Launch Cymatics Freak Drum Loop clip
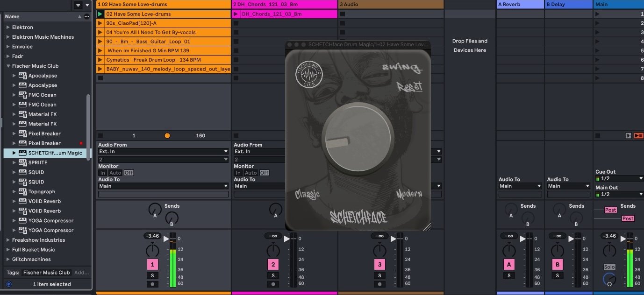This screenshot has width=644, height=295. pyautogui.click(x=100, y=60)
